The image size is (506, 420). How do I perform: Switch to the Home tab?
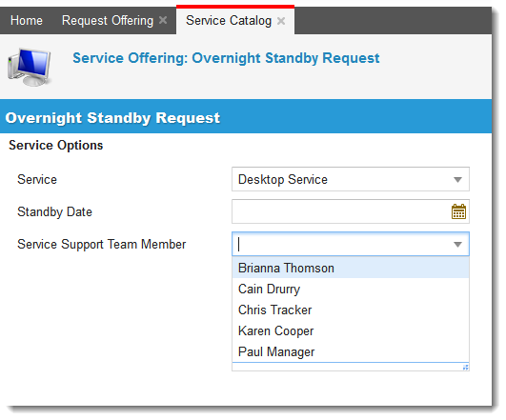pyautogui.click(x=27, y=21)
